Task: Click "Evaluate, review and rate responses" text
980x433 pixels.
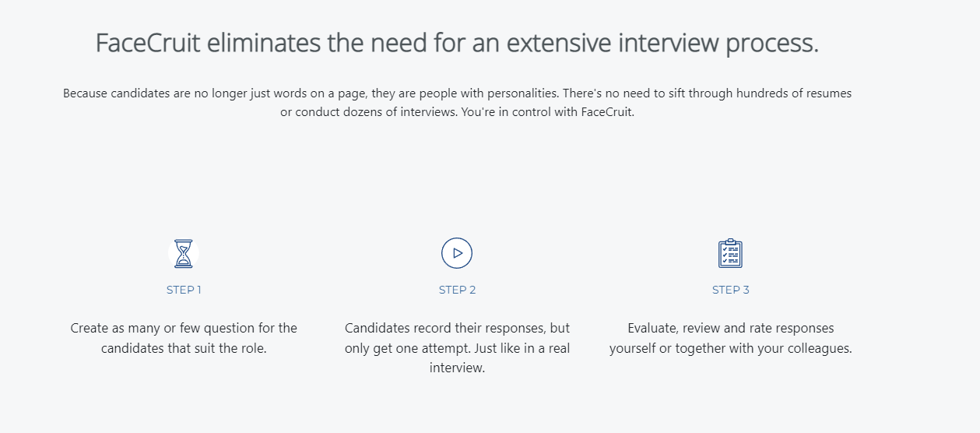Action: point(730,329)
